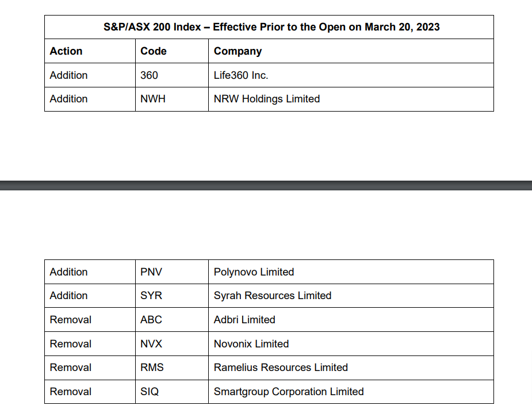Click the Adbri Limited company cell
This screenshot has width=532, height=413.
tap(244, 320)
